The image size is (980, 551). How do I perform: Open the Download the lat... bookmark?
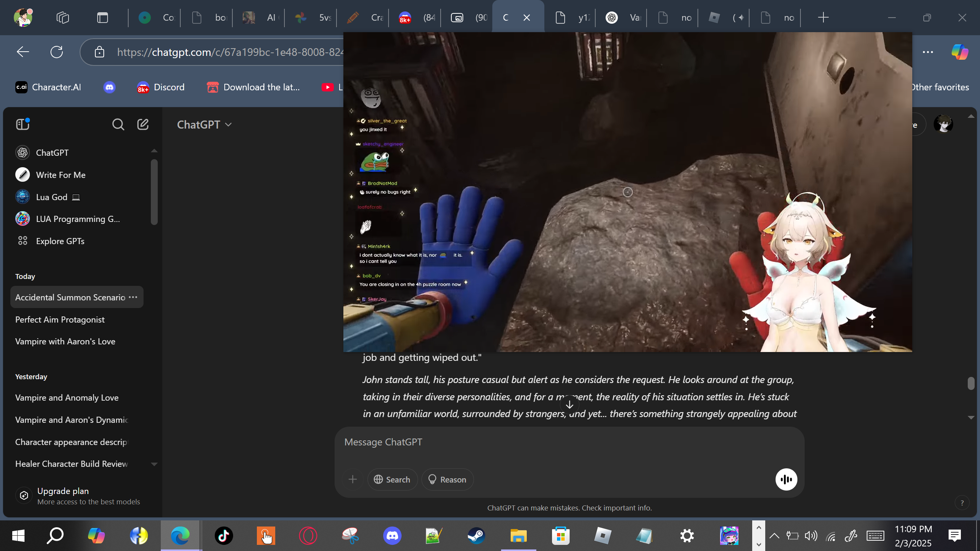(253, 87)
